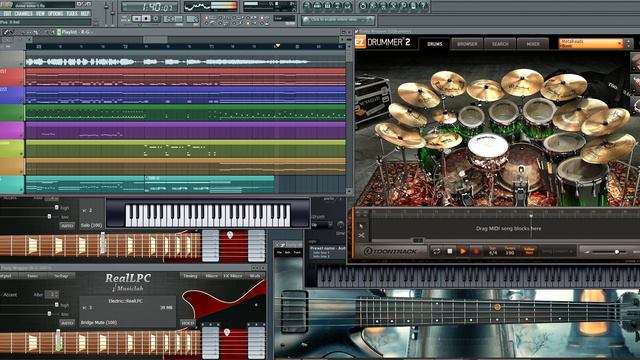Click the guitar pick on upper guitar
This screenshot has width=640, height=360.
pyautogui.click(x=230, y=235)
